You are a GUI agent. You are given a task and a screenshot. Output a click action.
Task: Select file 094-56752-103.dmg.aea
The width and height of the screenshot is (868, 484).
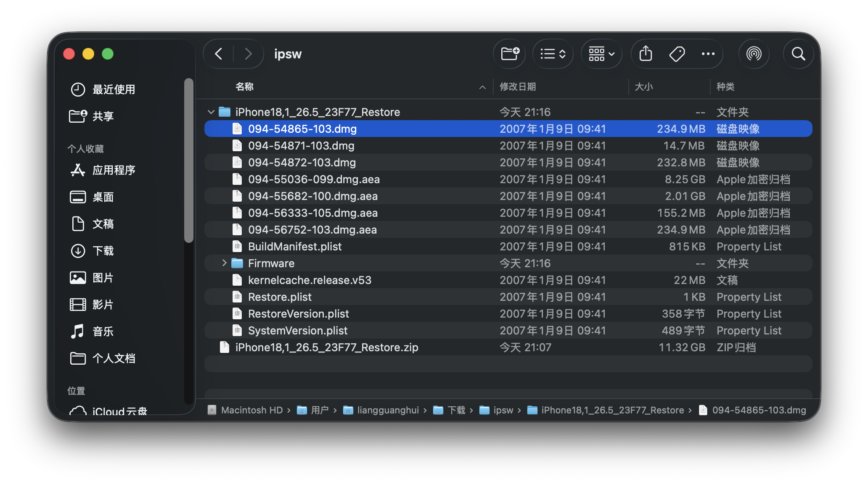508,230
